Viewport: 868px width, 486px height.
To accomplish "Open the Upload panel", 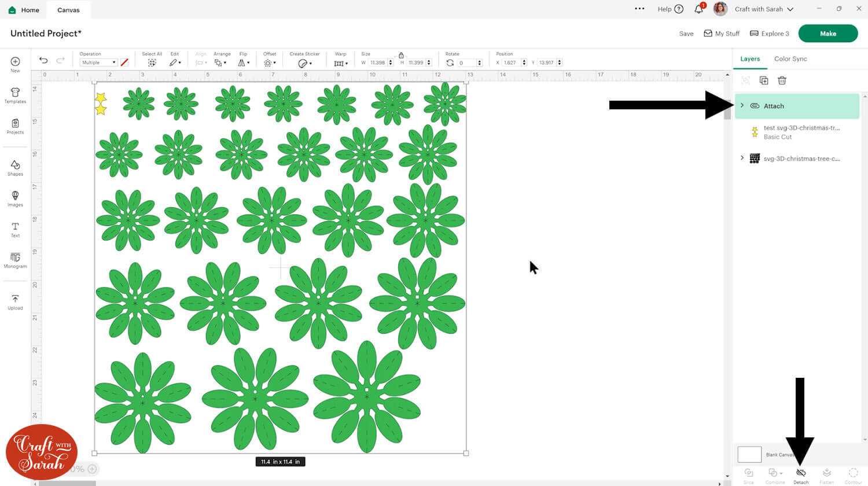I will pyautogui.click(x=15, y=302).
